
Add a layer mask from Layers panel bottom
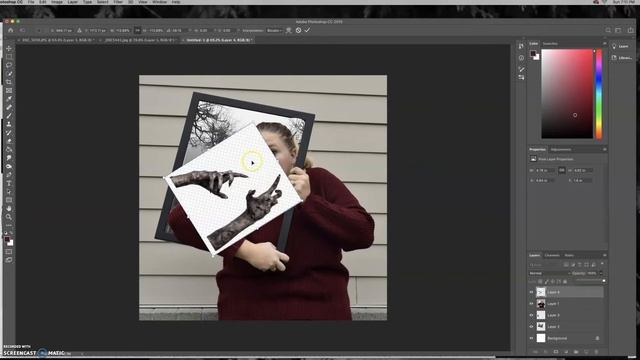click(556, 351)
